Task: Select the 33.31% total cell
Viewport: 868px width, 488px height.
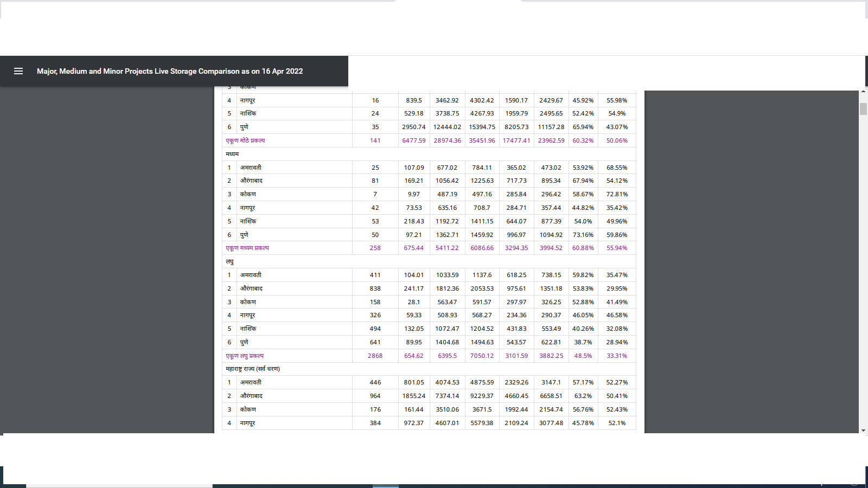Action: 617,356
